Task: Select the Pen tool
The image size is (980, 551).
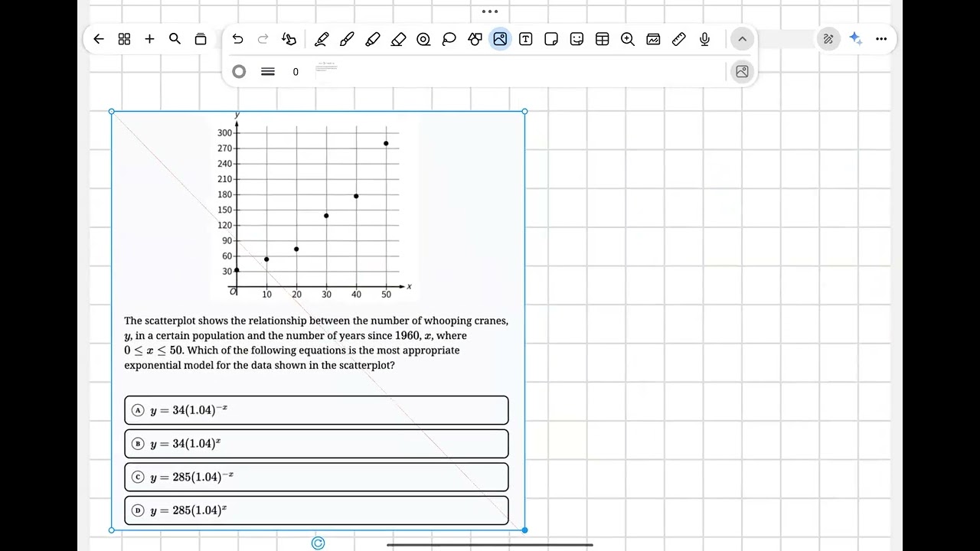Action: [x=322, y=39]
